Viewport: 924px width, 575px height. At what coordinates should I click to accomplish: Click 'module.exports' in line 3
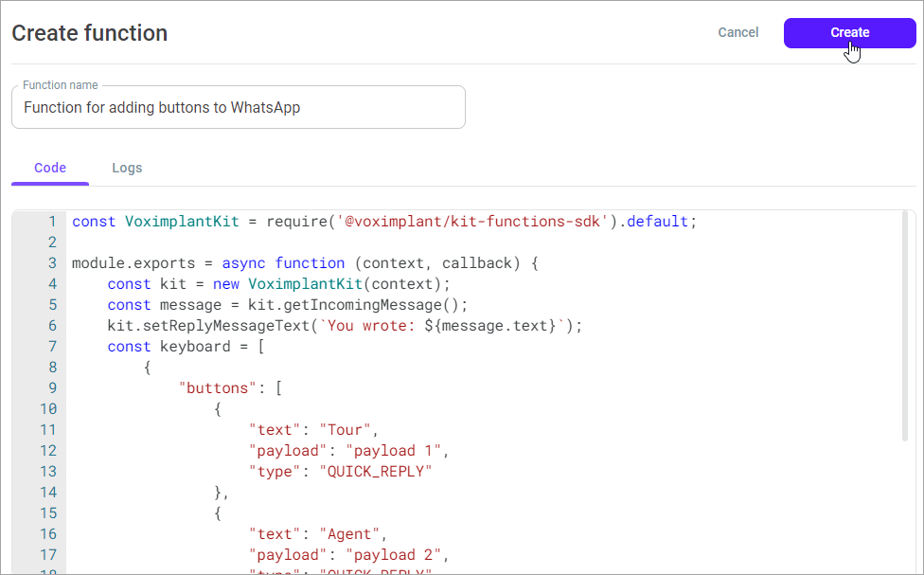[133, 263]
